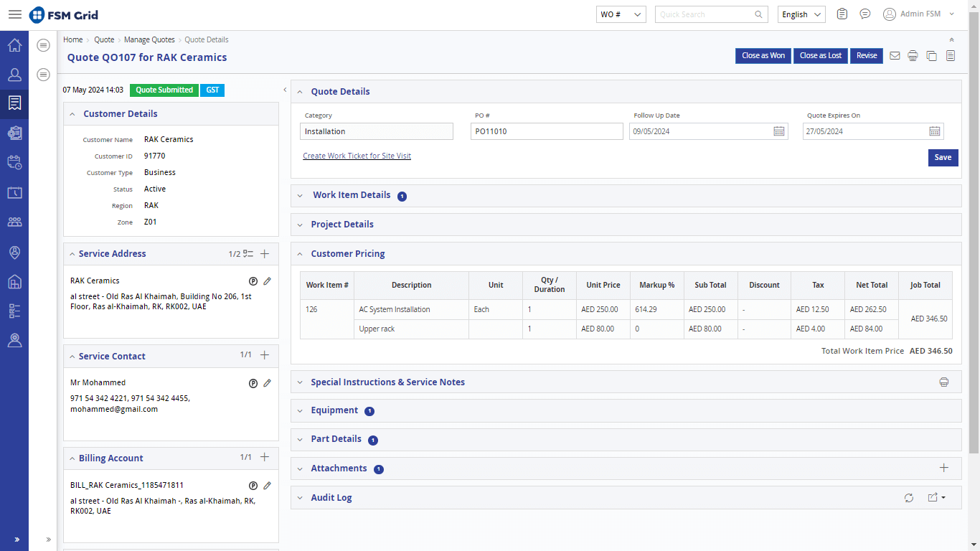
Task: Go to Home breadcrumb
Action: 72,39
